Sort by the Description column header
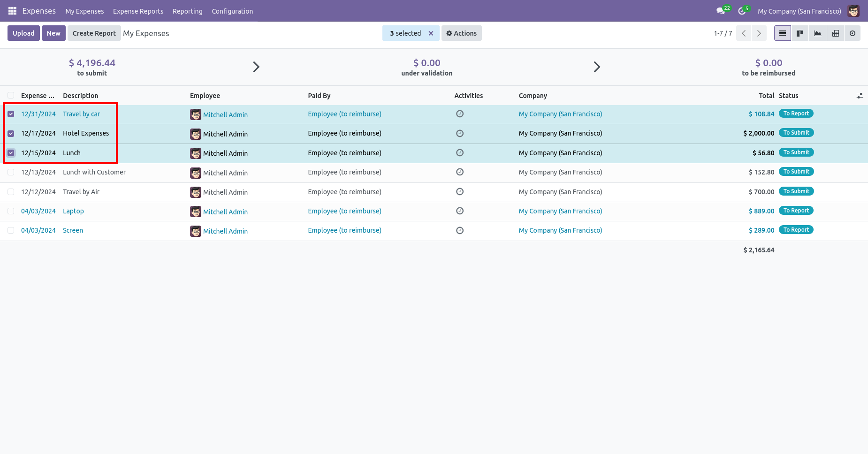868x454 pixels. click(x=81, y=96)
